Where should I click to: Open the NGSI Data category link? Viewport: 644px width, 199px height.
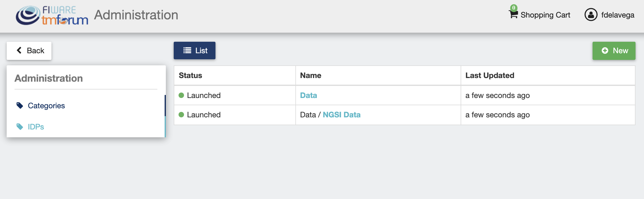[x=341, y=115]
